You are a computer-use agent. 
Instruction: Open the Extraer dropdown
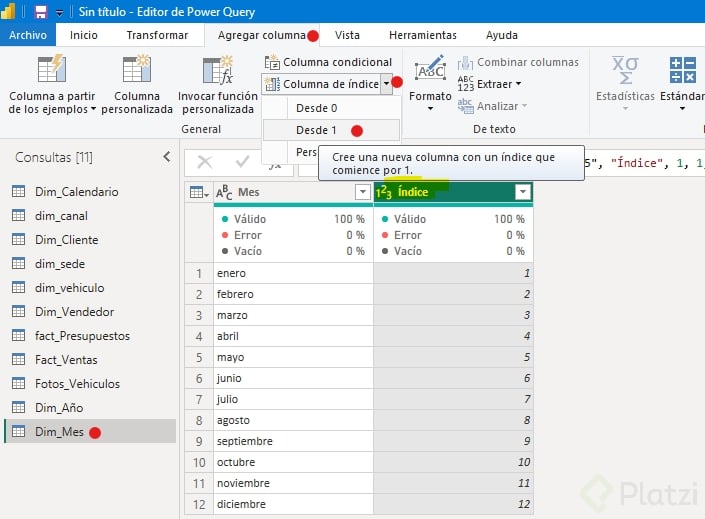(489, 84)
